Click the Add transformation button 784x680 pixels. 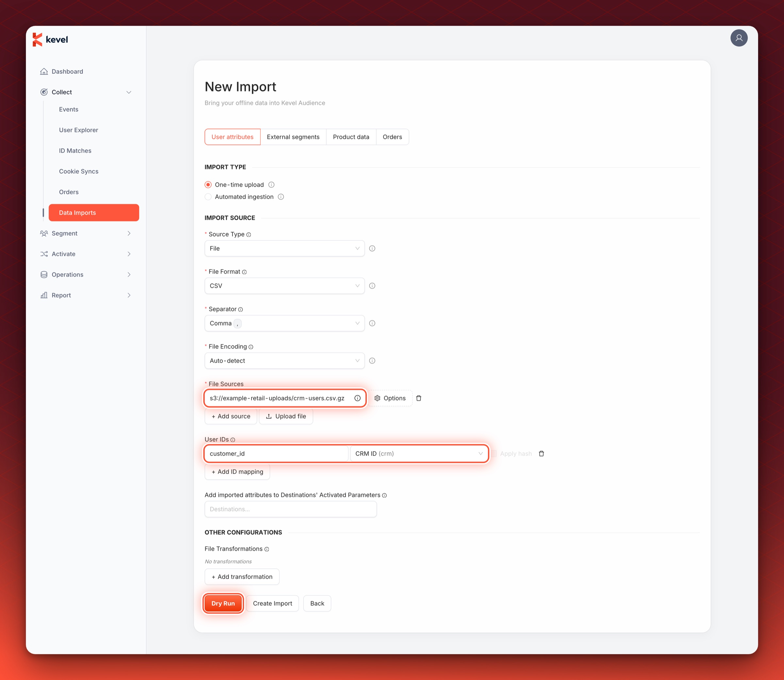click(x=242, y=577)
